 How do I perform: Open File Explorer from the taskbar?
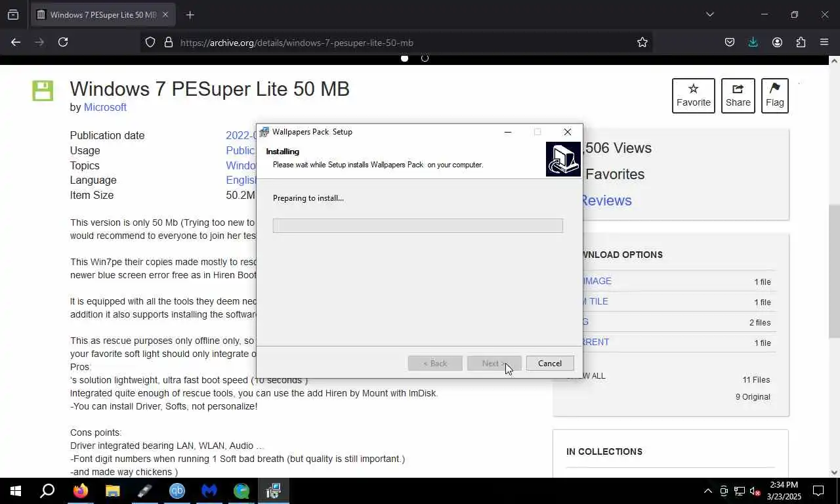click(x=112, y=491)
